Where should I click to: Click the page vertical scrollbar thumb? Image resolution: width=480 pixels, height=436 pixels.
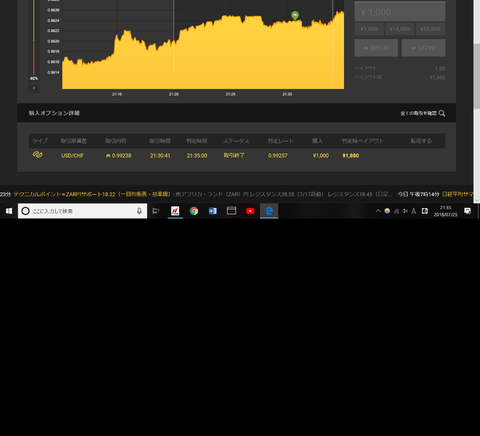477,76
